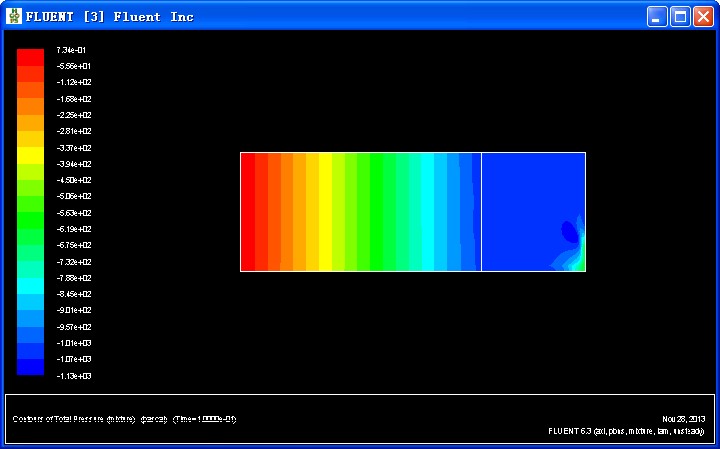Viewport: 720px width, 449px height.
Task: Click the dark blue bottom legend swatch
Action: pos(30,367)
